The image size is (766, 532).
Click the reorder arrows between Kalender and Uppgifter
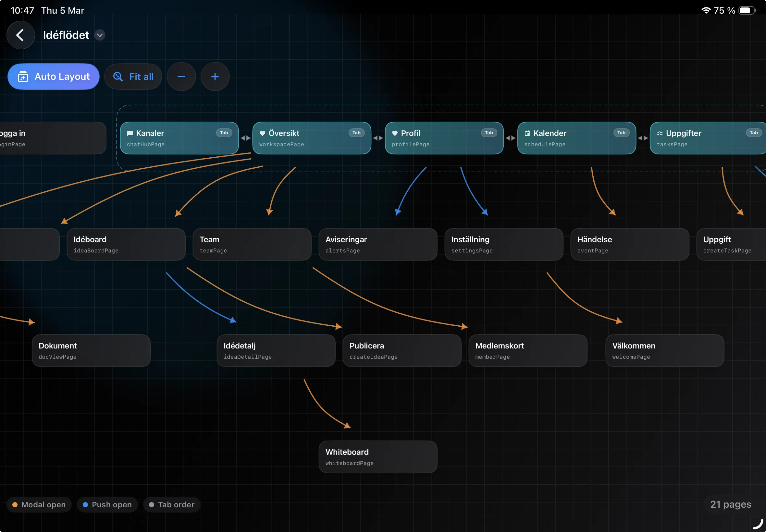(x=643, y=138)
